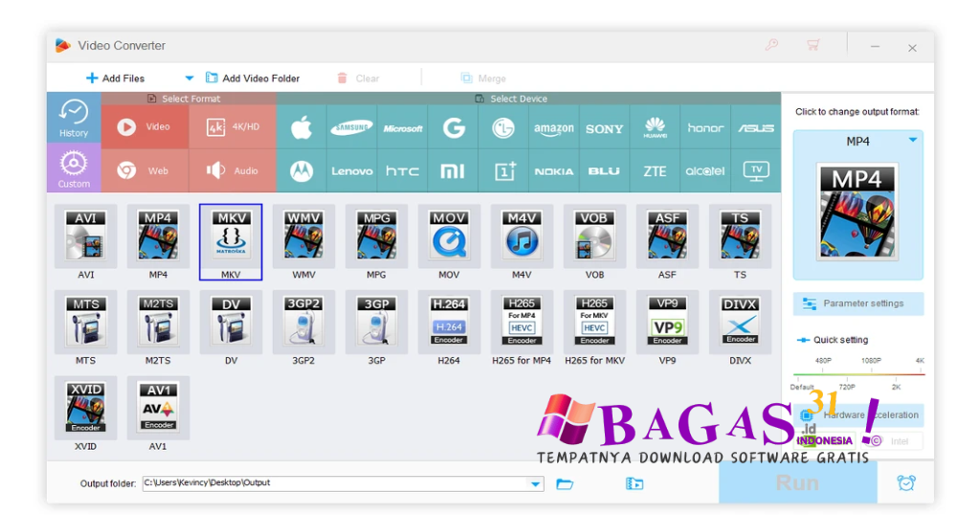
Task: Open Samsung device presets
Action: coord(352,127)
